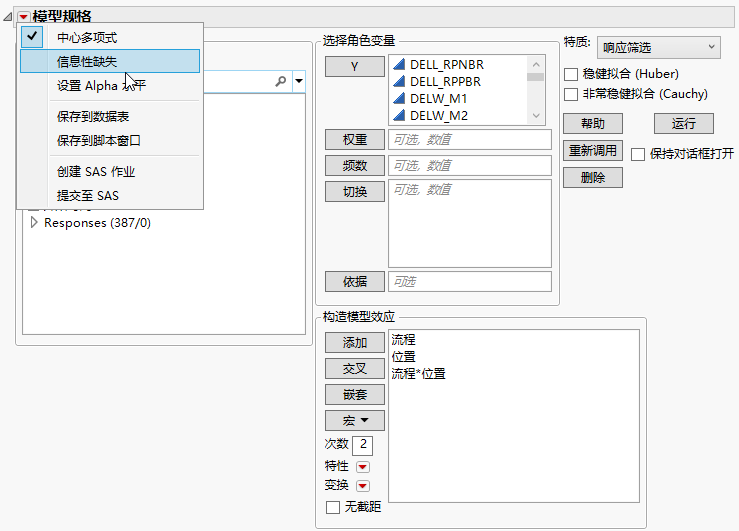739x531 pixels.
Task: Click the 添加 effect button
Action: click(x=354, y=343)
